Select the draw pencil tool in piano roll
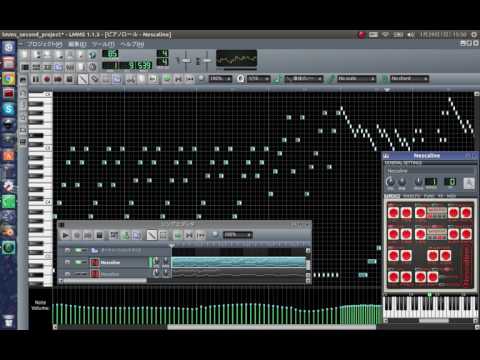 tap(83, 79)
